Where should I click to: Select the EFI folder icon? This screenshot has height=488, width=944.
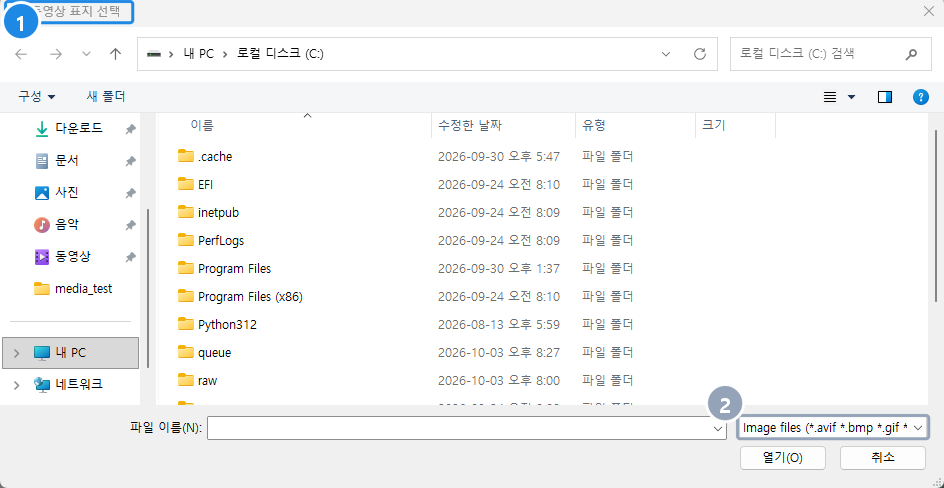coord(185,184)
